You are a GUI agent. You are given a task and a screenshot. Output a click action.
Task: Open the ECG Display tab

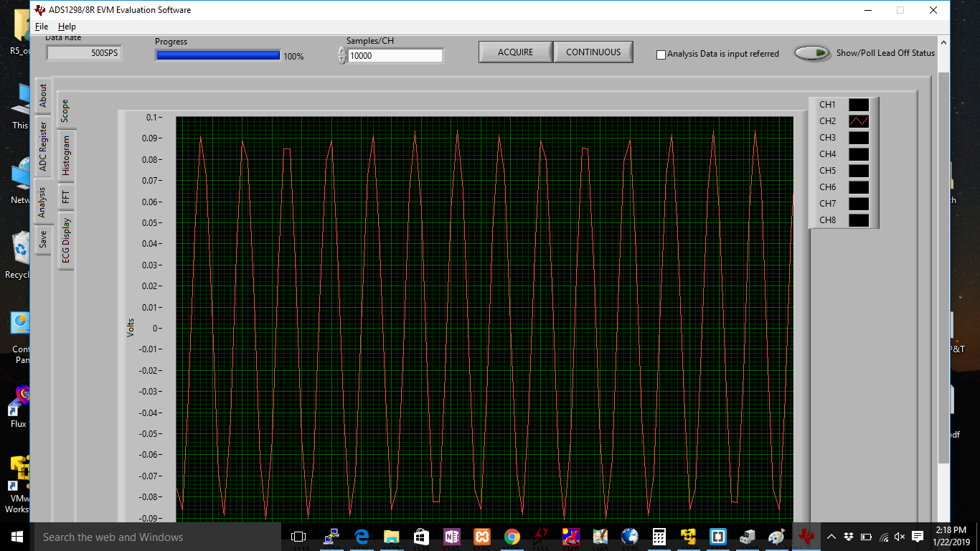click(x=66, y=240)
